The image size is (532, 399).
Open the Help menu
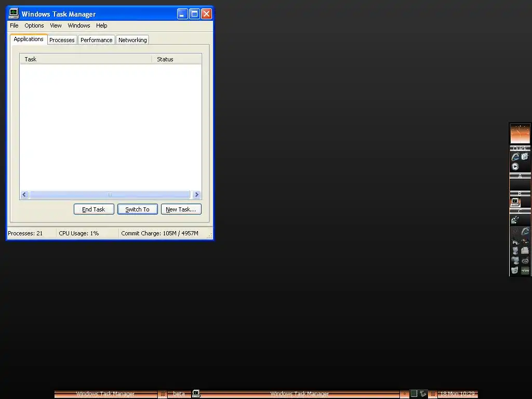[101, 25]
